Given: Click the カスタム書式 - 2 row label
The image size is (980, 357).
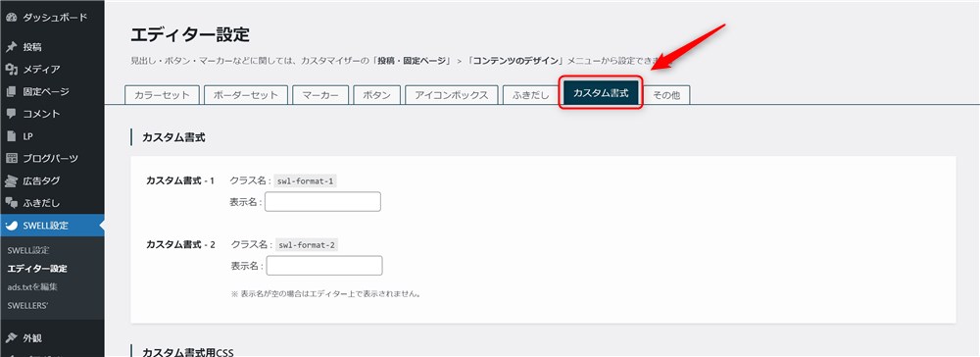Looking at the screenshot, I should coord(180,244).
